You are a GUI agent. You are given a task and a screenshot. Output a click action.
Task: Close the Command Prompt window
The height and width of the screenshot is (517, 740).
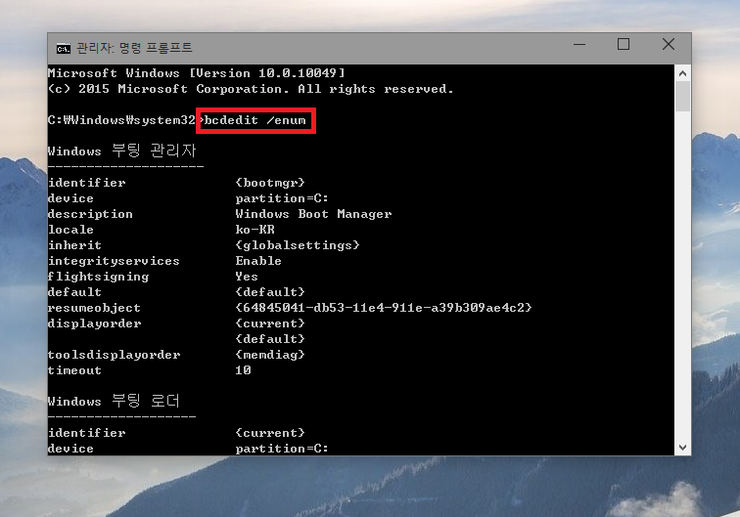(668, 45)
